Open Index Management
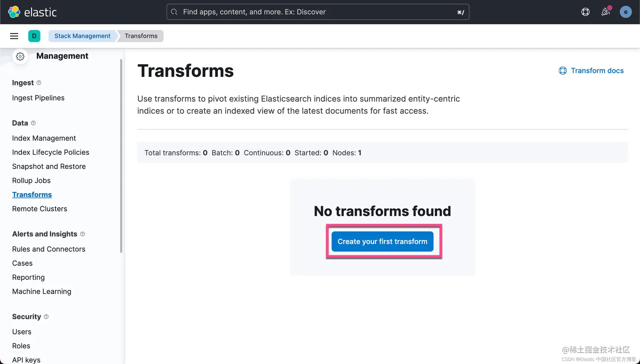640x364 pixels. pos(44,138)
